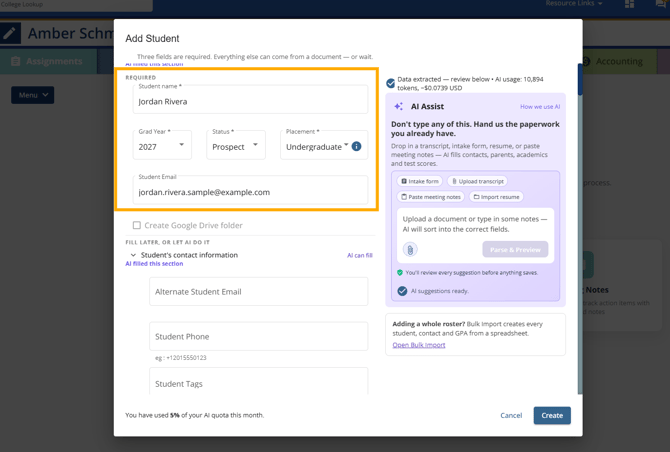Toggle the Create Google Drive folder checkbox

137,225
